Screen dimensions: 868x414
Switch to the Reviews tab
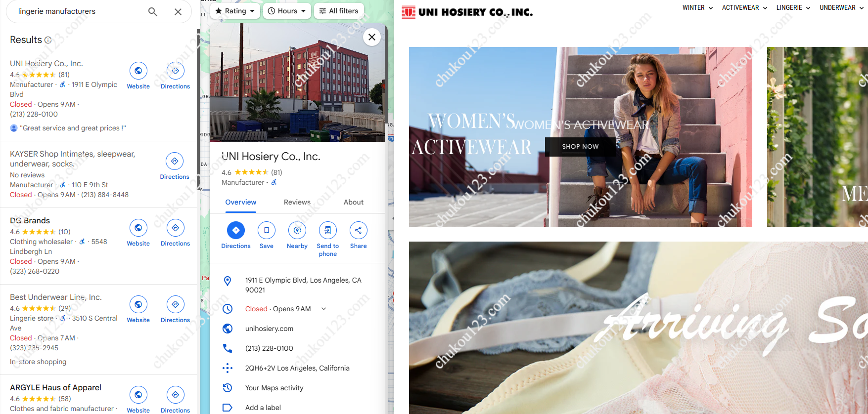click(297, 203)
